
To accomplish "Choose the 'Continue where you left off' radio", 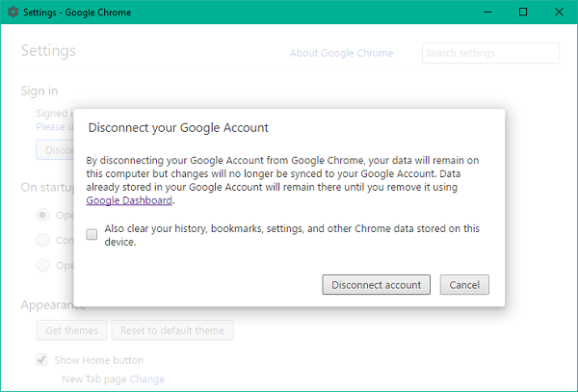I will click(x=42, y=239).
